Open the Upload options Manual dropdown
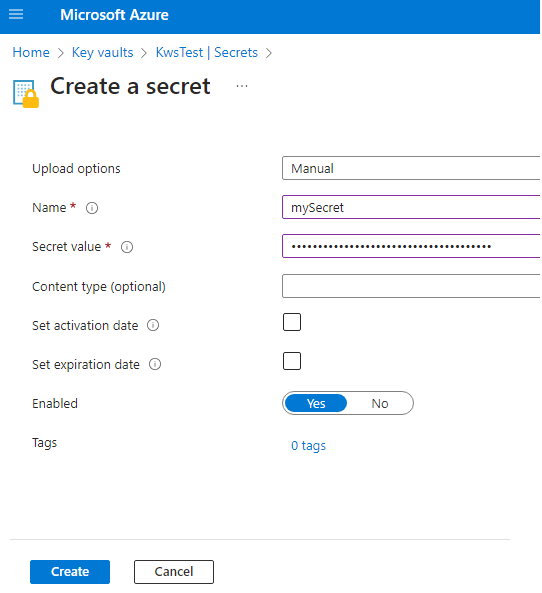This screenshot has height=593, width=542. 411,168
